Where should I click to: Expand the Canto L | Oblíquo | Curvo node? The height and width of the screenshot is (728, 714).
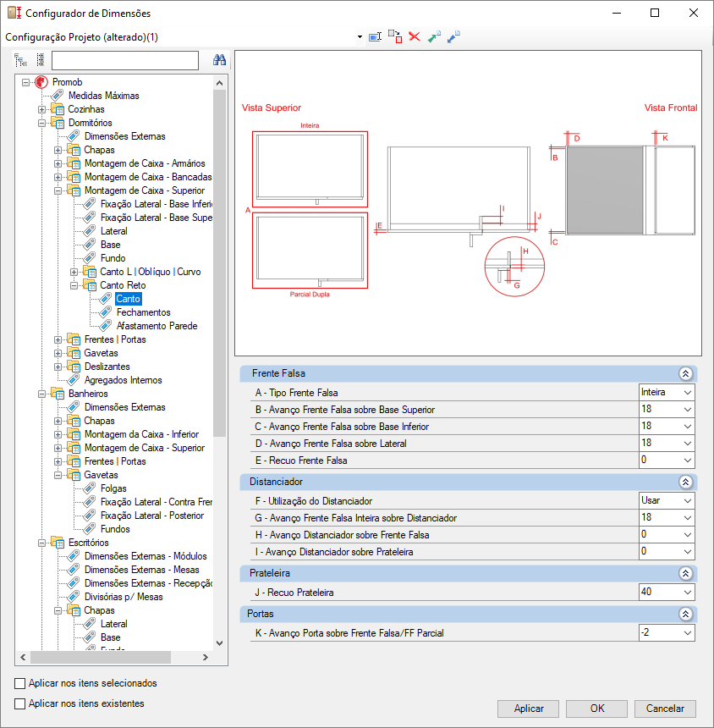click(74, 272)
